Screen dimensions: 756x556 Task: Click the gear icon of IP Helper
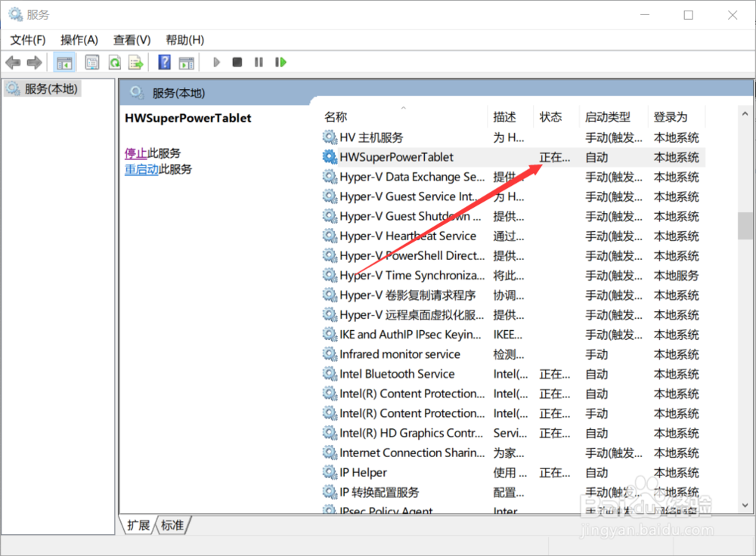[330, 472]
